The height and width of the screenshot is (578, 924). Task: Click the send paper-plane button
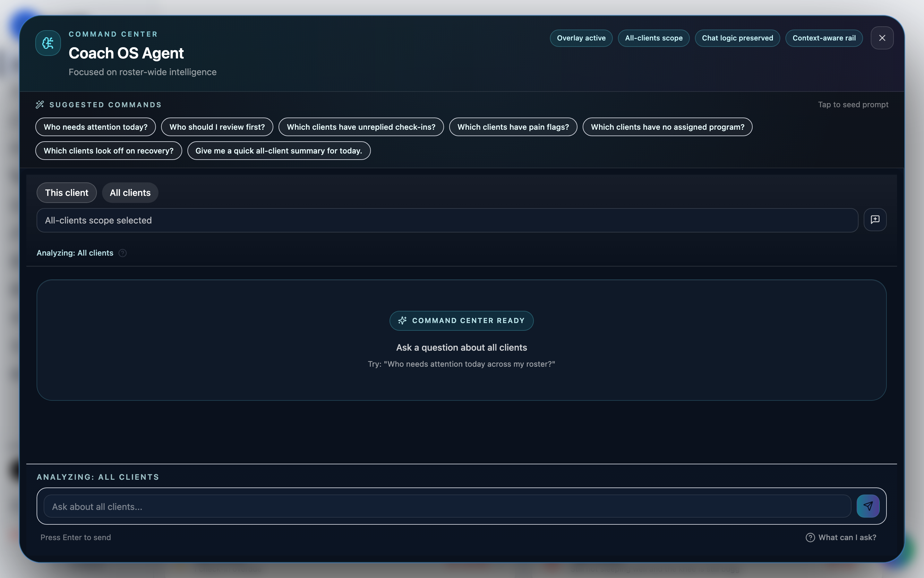(x=868, y=506)
